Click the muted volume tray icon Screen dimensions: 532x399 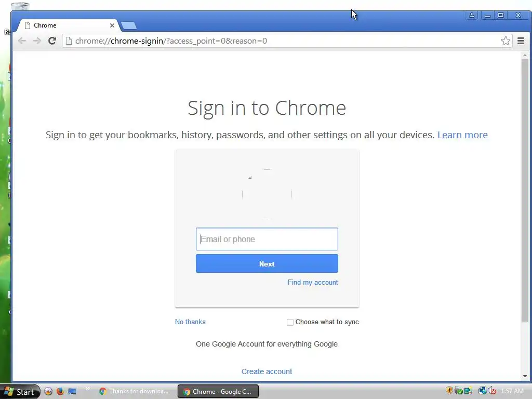tap(492, 391)
